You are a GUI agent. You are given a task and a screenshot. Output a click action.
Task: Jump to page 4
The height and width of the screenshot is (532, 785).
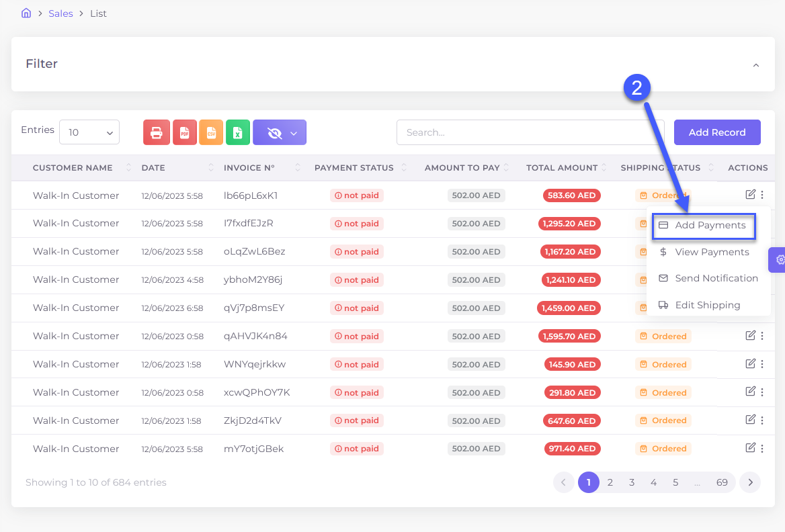coord(653,482)
